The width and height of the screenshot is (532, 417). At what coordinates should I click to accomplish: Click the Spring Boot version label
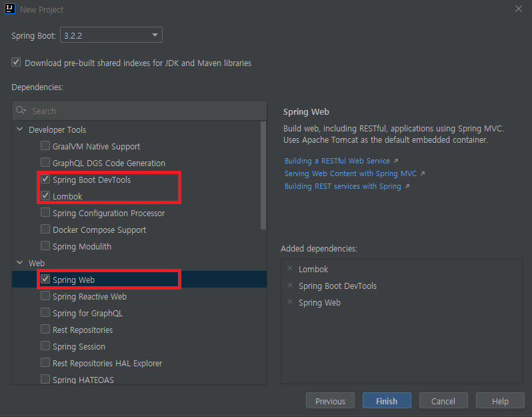pos(33,35)
